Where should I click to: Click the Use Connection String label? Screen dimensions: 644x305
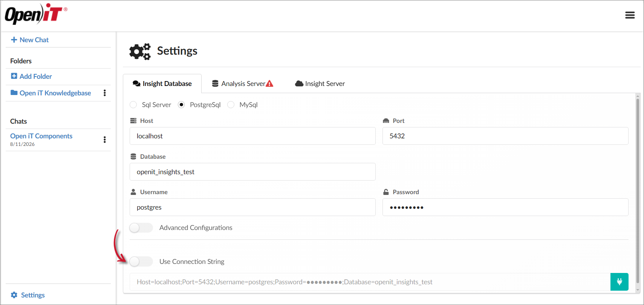[x=192, y=261]
